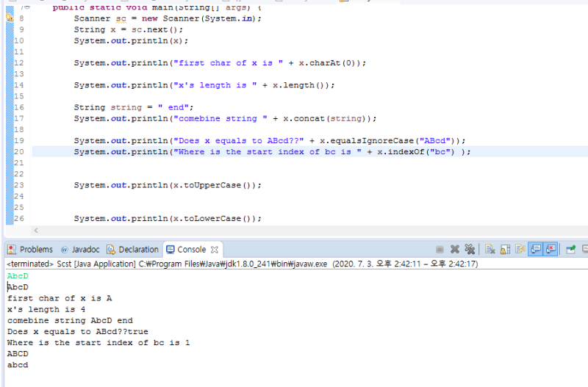Click 'comebine string AbcD end' output line
This screenshot has height=387, width=588.
(x=70, y=320)
